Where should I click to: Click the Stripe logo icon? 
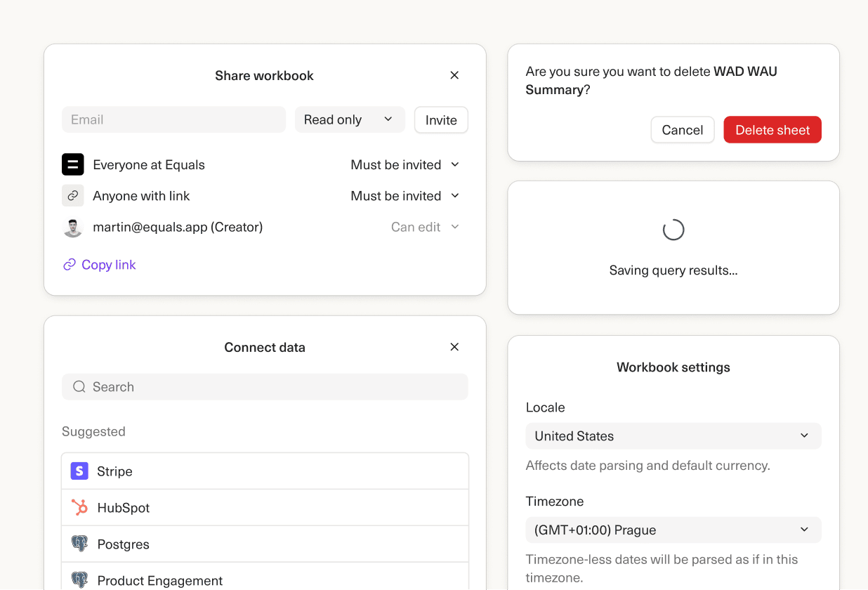tap(79, 471)
